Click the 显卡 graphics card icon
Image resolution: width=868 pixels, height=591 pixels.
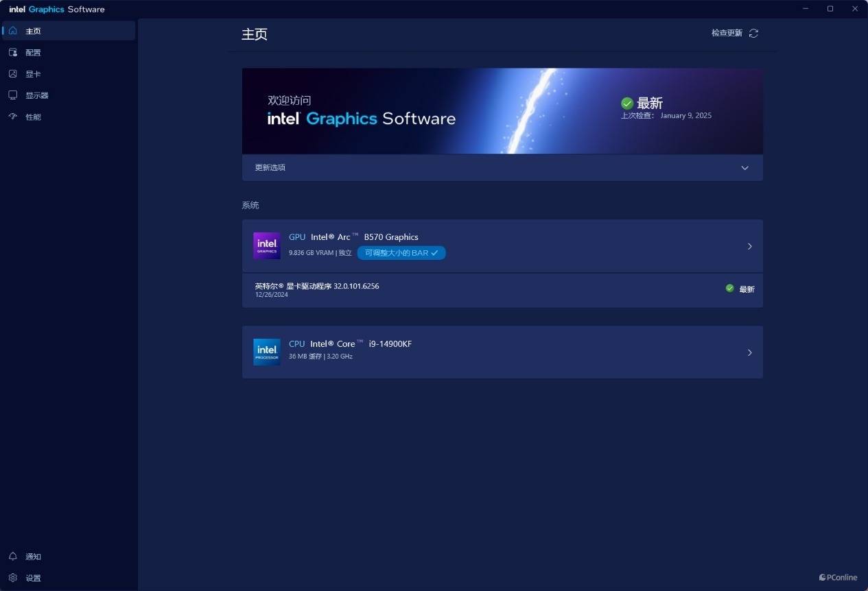click(x=12, y=74)
